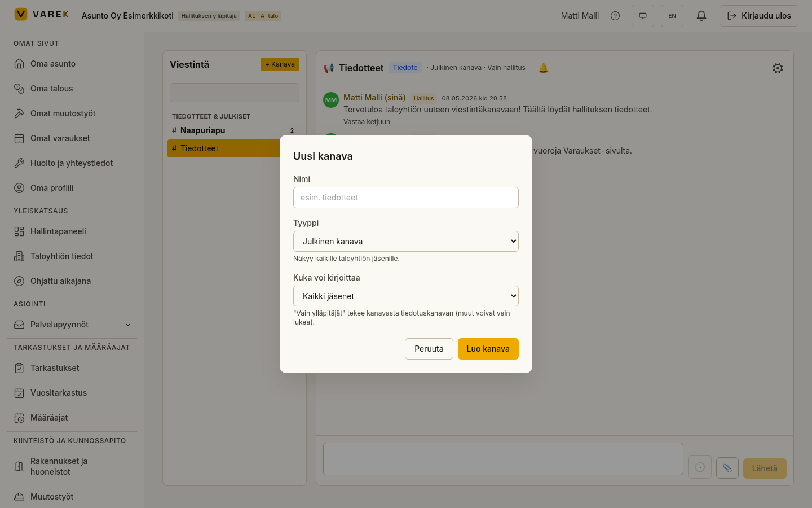Click the Naapuriapu unread count 2

[292, 130]
